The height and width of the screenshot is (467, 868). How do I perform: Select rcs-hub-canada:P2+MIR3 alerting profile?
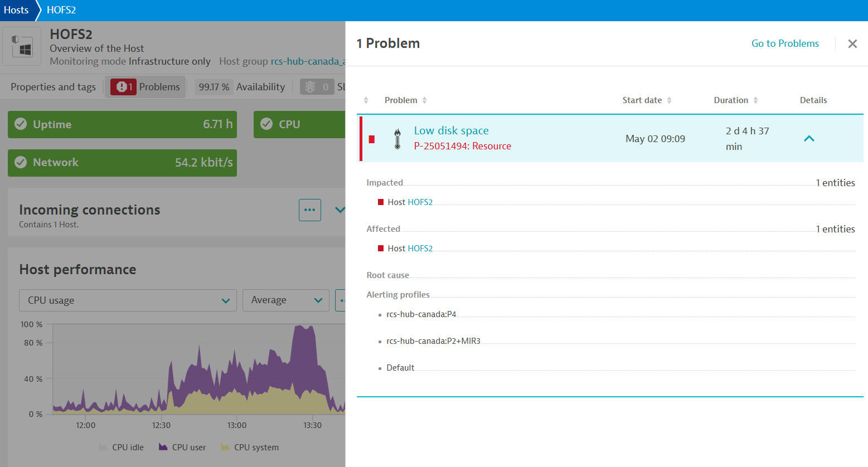pyautogui.click(x=433, y=341)
